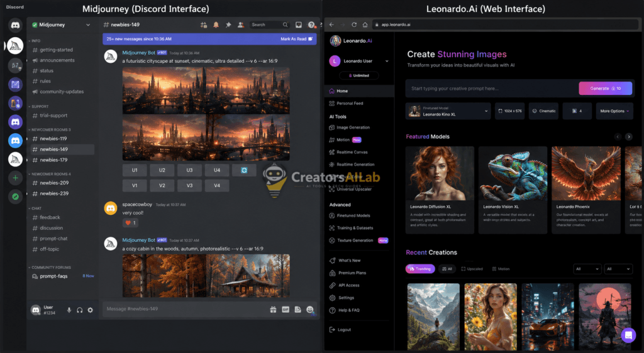Open the emoji picker in message bar
The image size is (644, 353).
click(310, 310)
